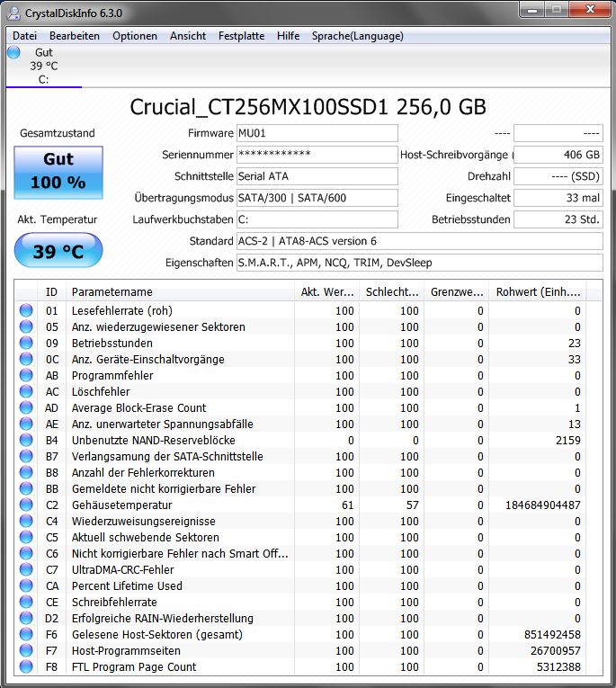Click the ID column header
This screenshot has width=616, height=688.
pyautogui.click(x=51, y=291)
